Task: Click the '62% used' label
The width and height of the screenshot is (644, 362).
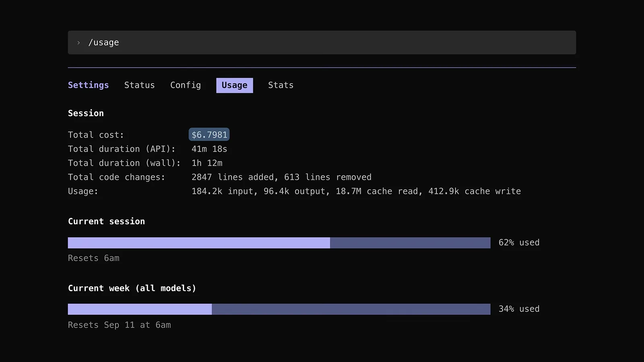Action: (519, 243)
